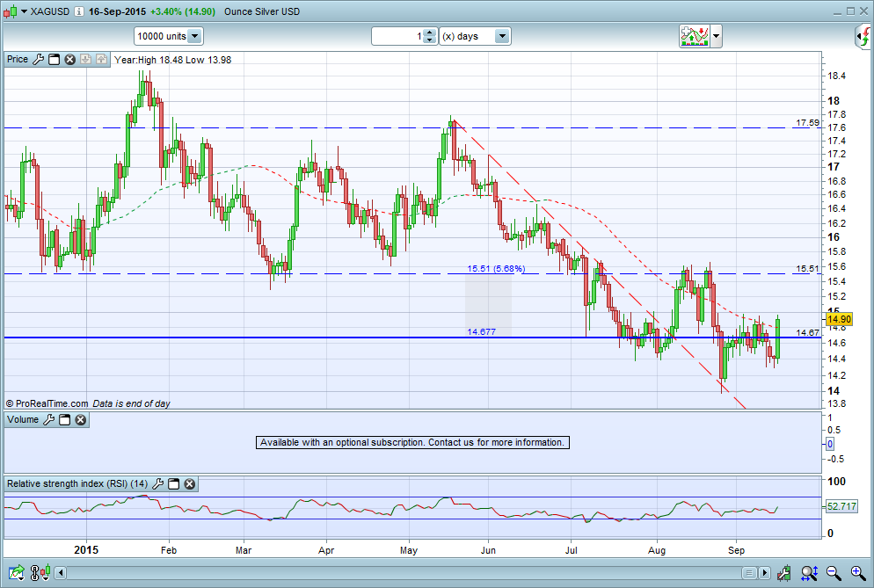Viewport: 874px width, 588px height.
Task: Expand the add indicator dropdown arrow
Action: pyautogui.click(x=717, y=36)
